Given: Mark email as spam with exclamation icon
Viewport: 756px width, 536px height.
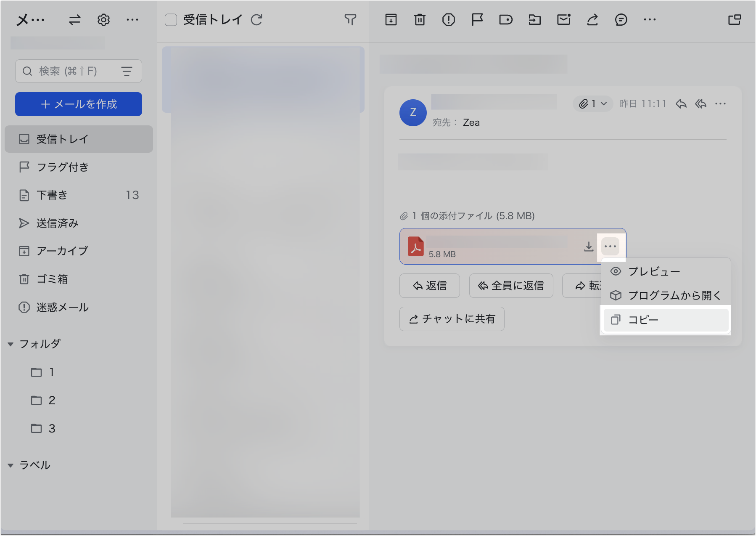Looking at the screenshot, I should [448, 20].
